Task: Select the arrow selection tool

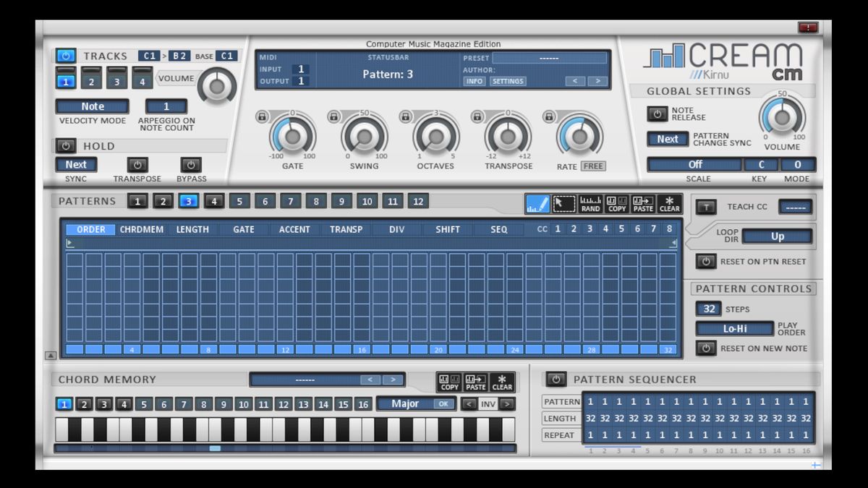Action: 564,203
